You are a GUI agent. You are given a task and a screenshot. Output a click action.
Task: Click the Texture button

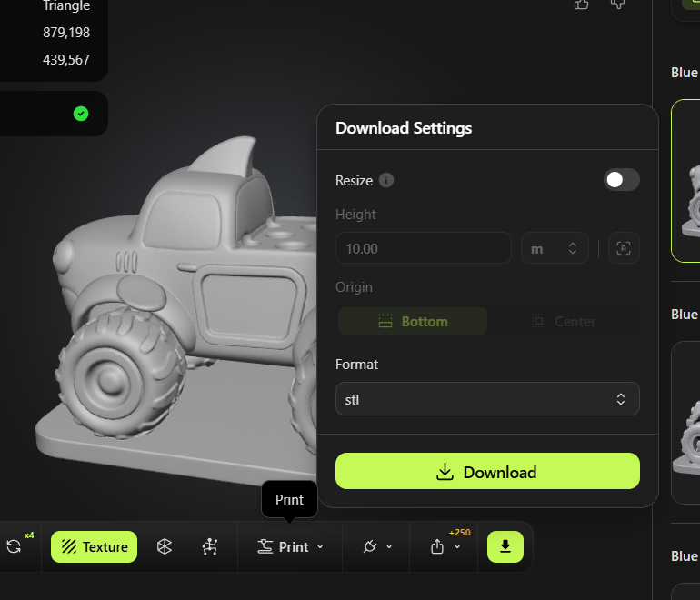click(x=94, y=546)
